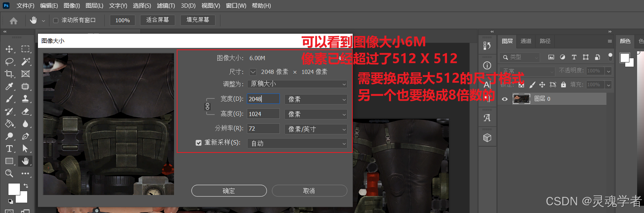Select the Clone Stamp tool
The image size is (644, 213).
[25, 99]
